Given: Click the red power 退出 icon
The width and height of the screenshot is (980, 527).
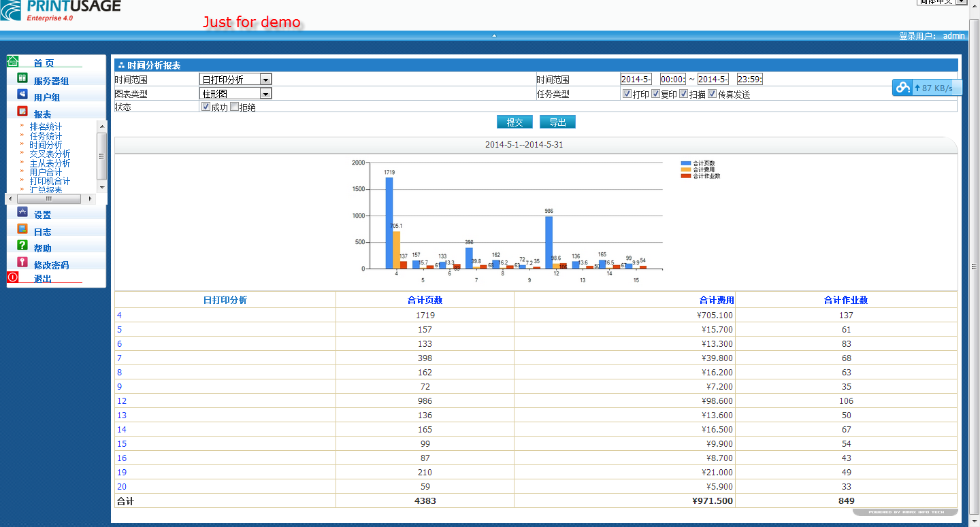Looking at the screenshot, I should coord(13,277).
